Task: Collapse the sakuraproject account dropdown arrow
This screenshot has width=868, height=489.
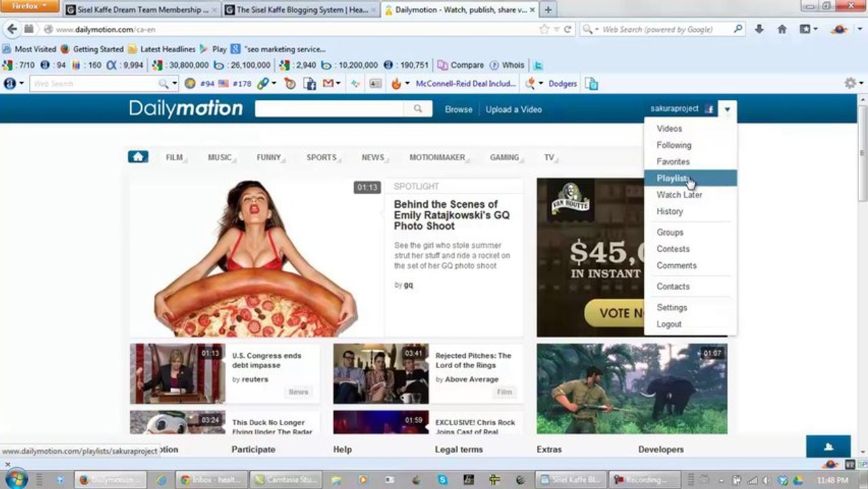Action: (x=727, y=109)
